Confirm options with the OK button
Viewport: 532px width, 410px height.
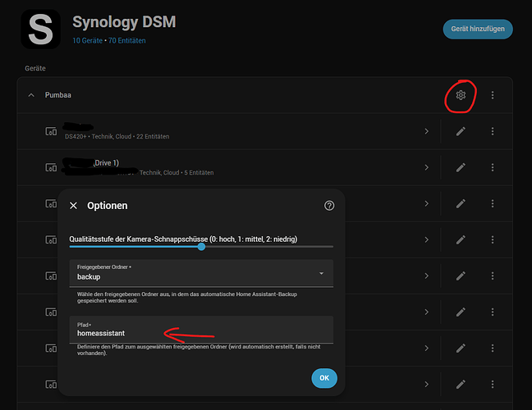[324, 378]
